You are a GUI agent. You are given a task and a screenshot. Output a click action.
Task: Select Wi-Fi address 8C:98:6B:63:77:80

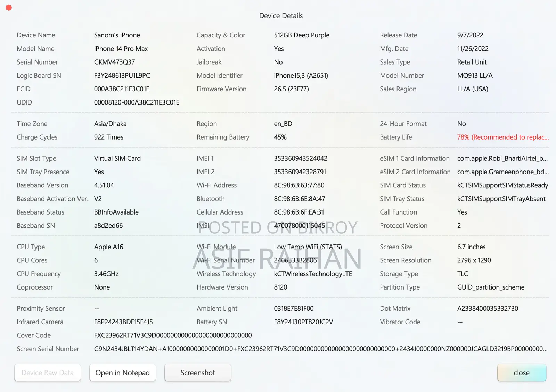point(299,185)
